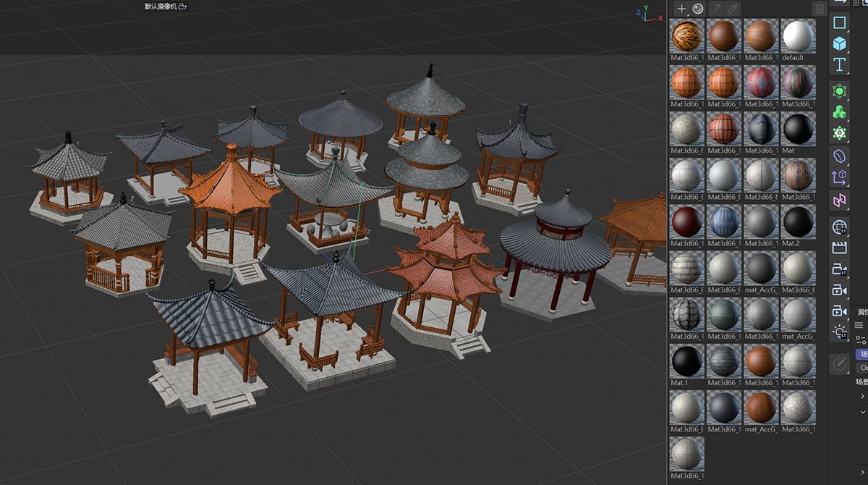Viewport: 868px width, 485px height.
Task: Collapse the section with the down chevron
Action: [x=862, y=410]
